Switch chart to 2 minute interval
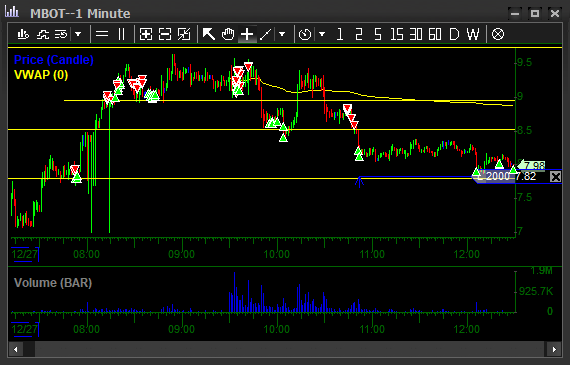The height and width of the screenshot is (365, 570). 359,35
